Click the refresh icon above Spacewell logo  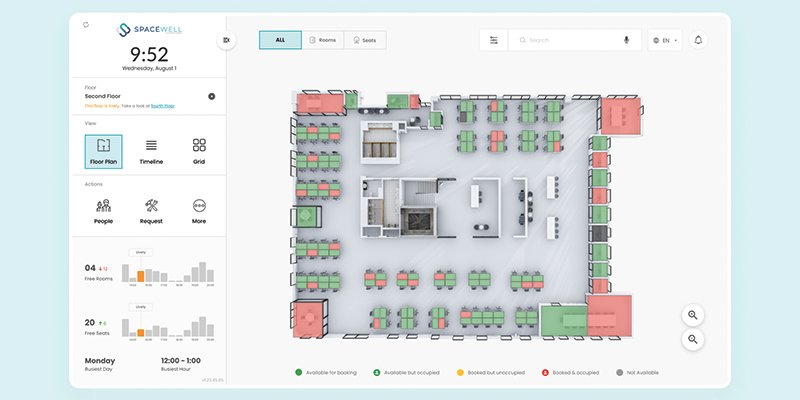(86, 24)
